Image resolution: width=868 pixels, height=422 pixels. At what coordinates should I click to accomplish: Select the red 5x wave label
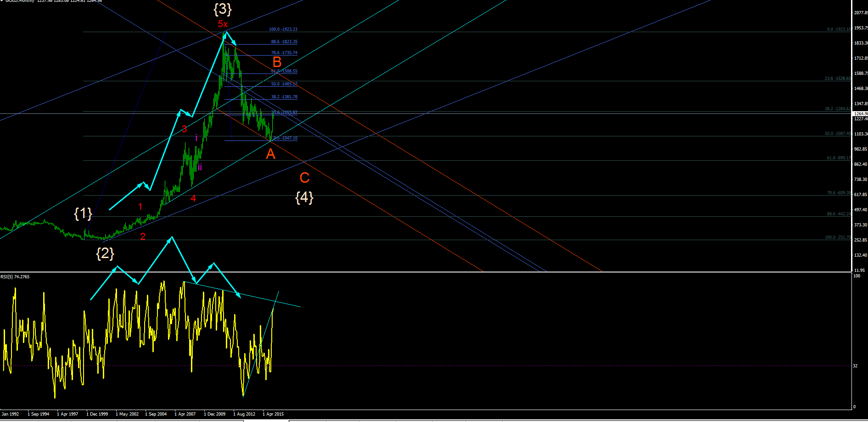click(223, 24)
